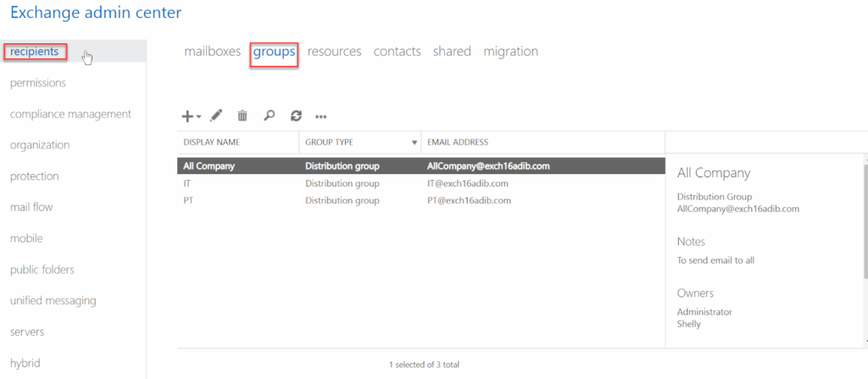Select the migration tab

click(x=510, y=52)
